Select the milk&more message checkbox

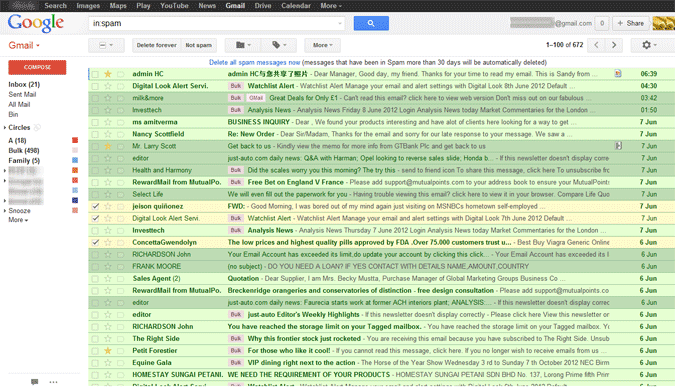click(95, 98)
